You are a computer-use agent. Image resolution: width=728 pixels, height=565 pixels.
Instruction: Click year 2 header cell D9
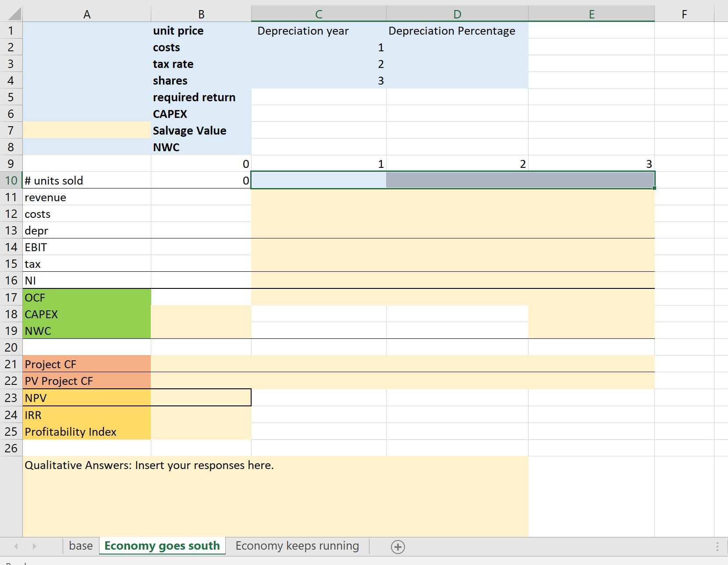(x=457, y=164)
